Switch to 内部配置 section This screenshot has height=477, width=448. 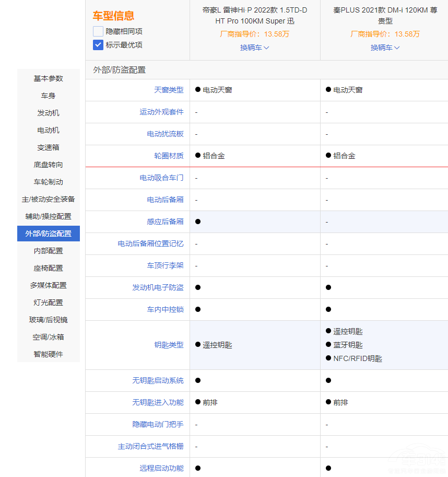(49, 251)
